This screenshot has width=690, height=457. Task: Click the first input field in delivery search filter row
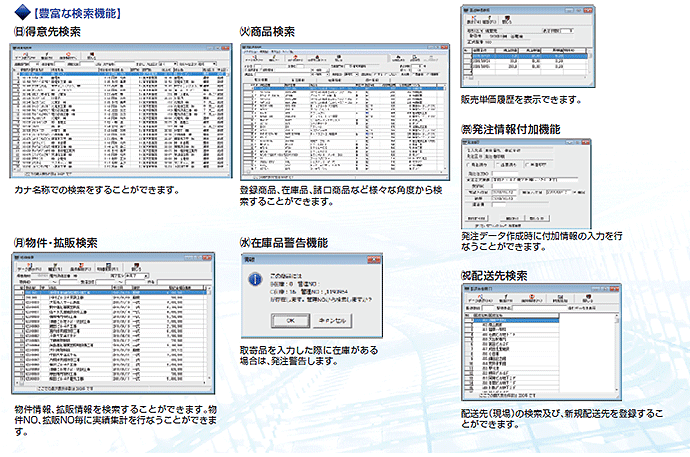[489, 308]
